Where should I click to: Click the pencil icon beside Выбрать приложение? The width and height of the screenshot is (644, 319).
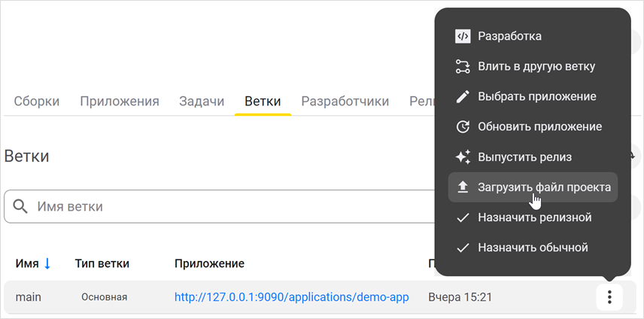pos(463,96)
